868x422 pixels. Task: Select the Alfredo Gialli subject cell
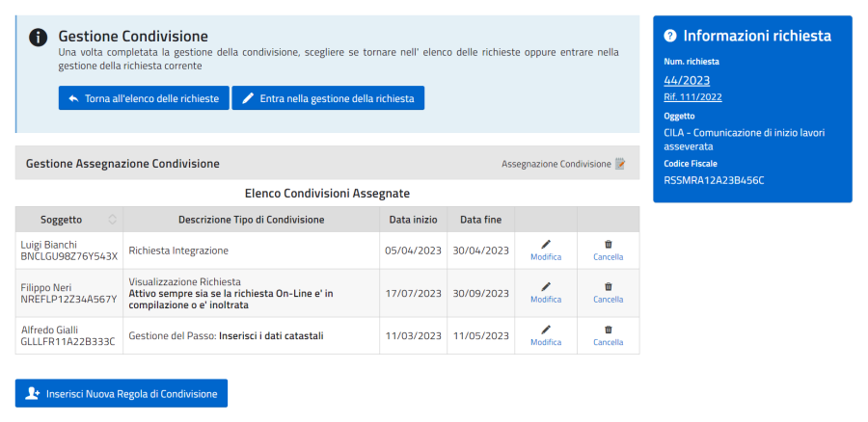coord(68,335)
